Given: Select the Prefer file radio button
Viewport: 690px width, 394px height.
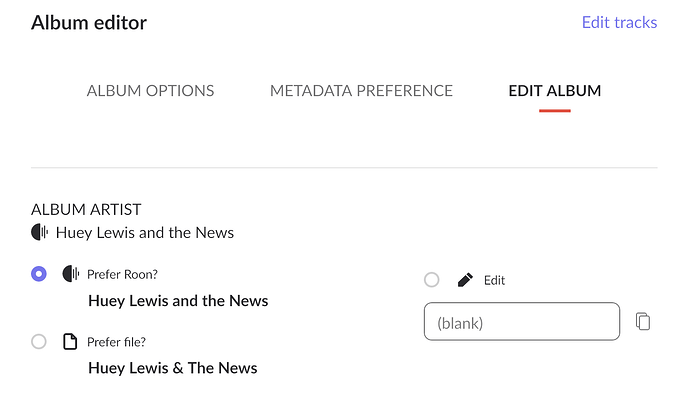Looking at the screenshot, I should coord(39,342).
